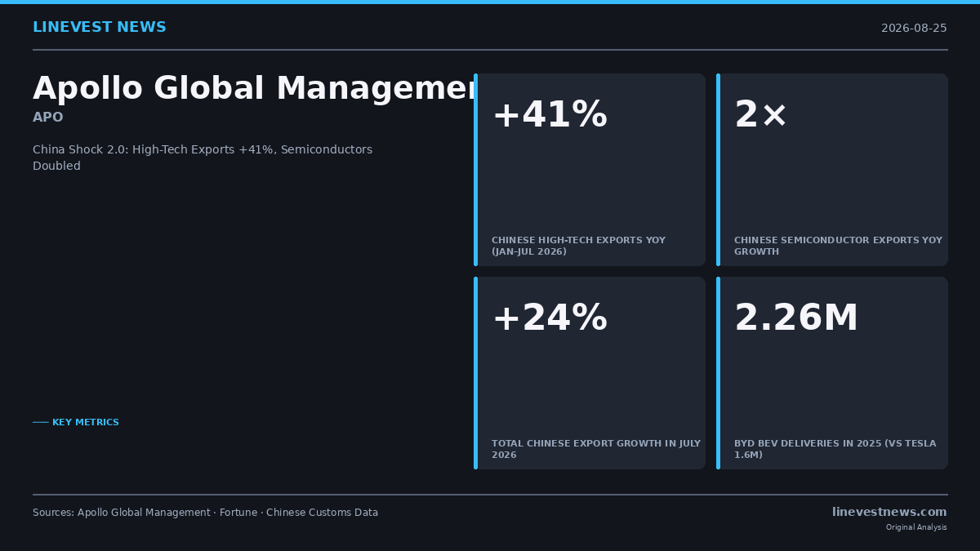Click the Chinese semiconductor exports YoY growth caption
This screenshot has width=980, height=551.
838,246
